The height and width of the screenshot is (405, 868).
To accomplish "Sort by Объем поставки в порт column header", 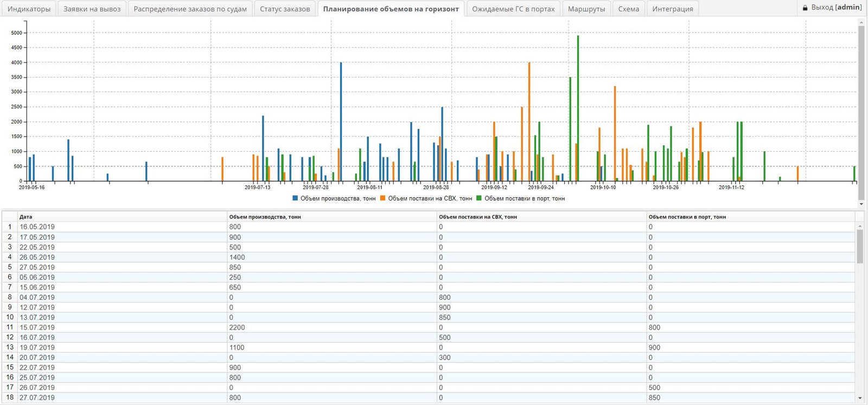I will [x=751, y=217].
